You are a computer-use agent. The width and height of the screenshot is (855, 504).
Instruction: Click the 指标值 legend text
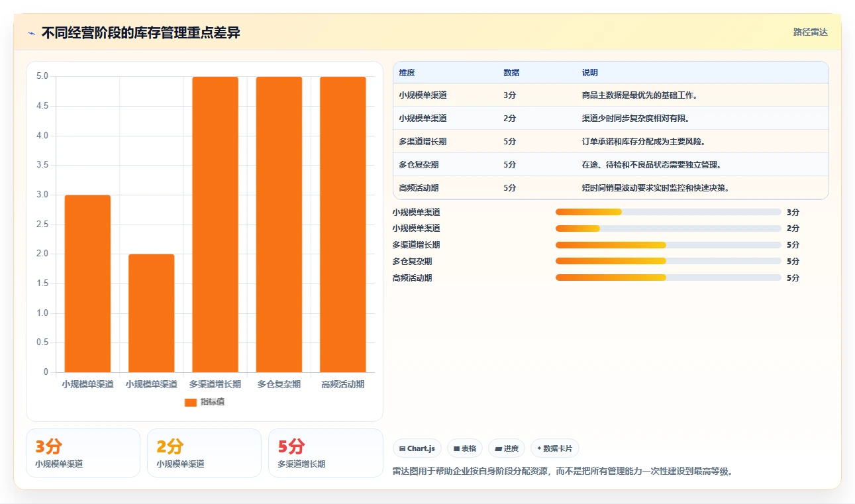coord(213,402)
